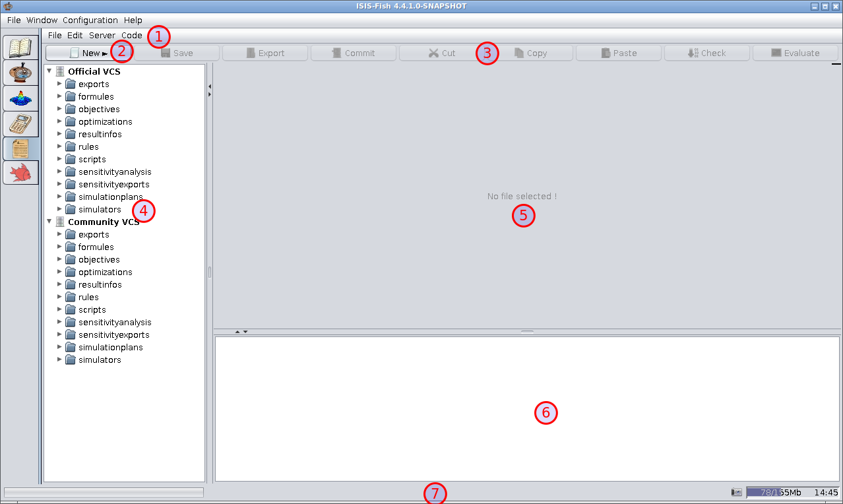Click the scripts folder icon under Official VCS
Screen dimensions: 843x504
pos(71,159)
